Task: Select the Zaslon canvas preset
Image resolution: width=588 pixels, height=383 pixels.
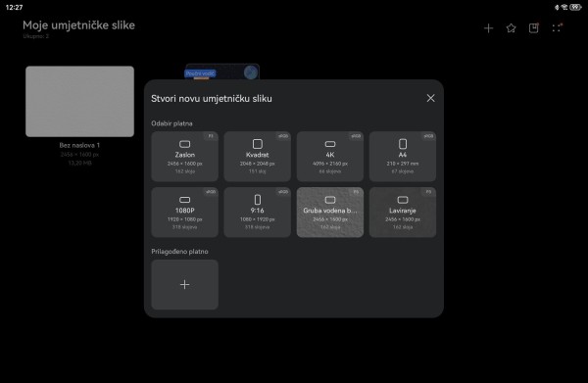Action: coord(184,157)
